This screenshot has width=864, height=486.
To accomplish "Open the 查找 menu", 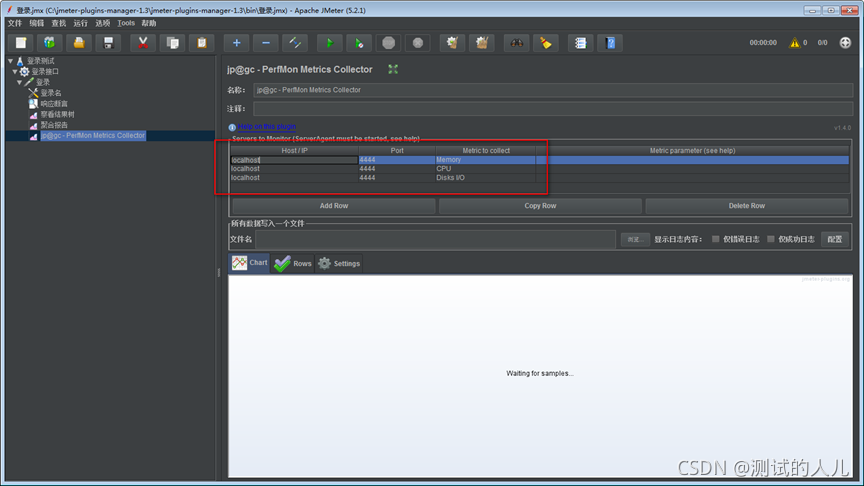I will 58,23.
